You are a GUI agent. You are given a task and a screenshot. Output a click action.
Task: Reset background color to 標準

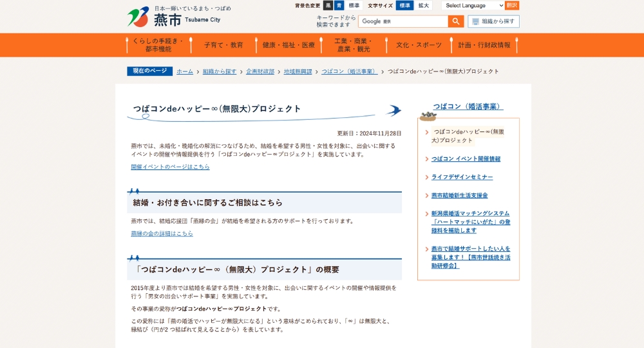coord(354,5)
